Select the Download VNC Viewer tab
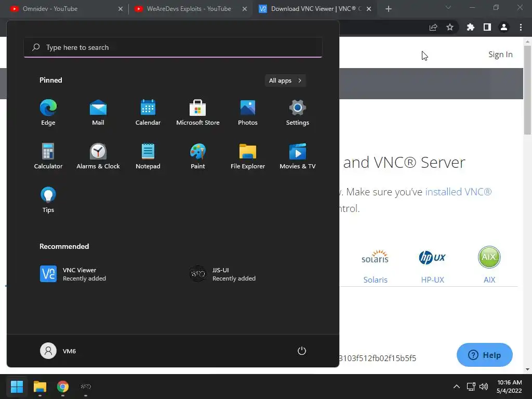The height and width of the screenshot is (399, 532). point(316,9)
